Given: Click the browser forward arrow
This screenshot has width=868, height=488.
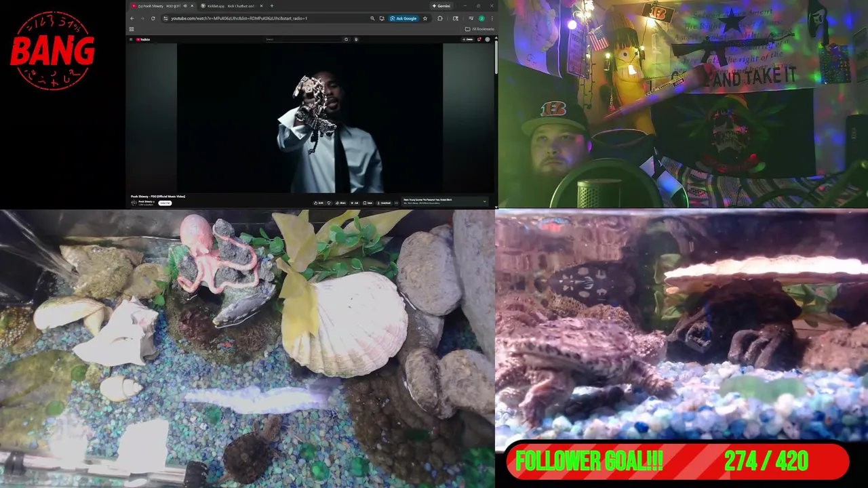Looking at the screenshot, I should pyautogui.click(x=142, y=18).
